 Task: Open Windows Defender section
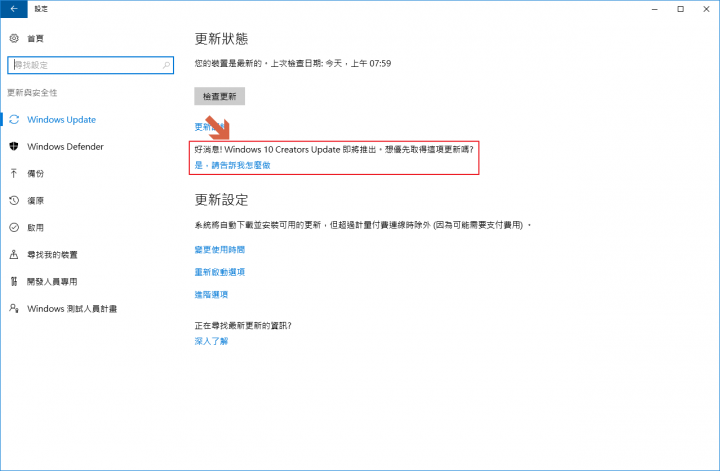tap(65, 146)
